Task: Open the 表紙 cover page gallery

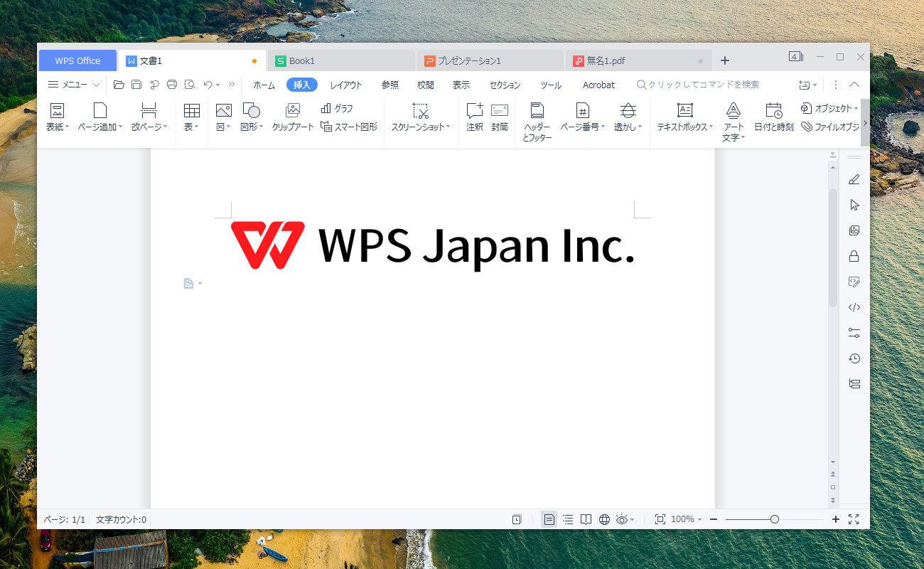Action: click(58, 117)
